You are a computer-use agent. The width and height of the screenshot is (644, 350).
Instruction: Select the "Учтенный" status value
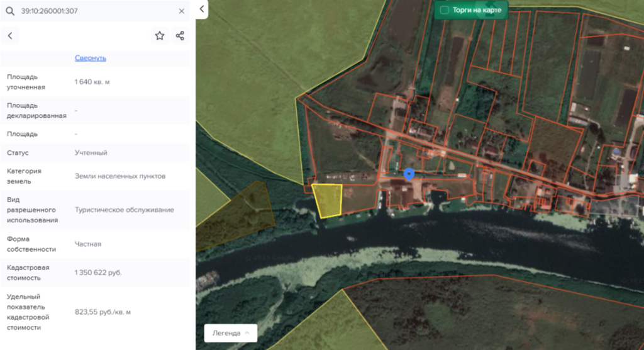(x=91, y=152)
